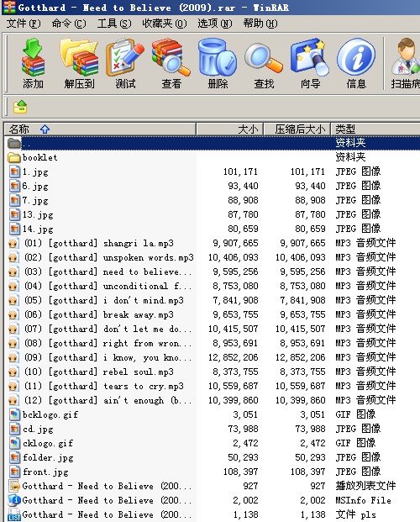Screen dimensions: 420x522
Task: Select (02) unspoken words.mp3
Action: pos(109,258)
